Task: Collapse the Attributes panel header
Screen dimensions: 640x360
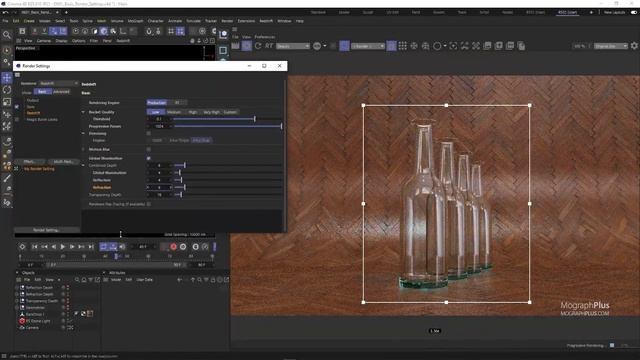Action: 104,272
